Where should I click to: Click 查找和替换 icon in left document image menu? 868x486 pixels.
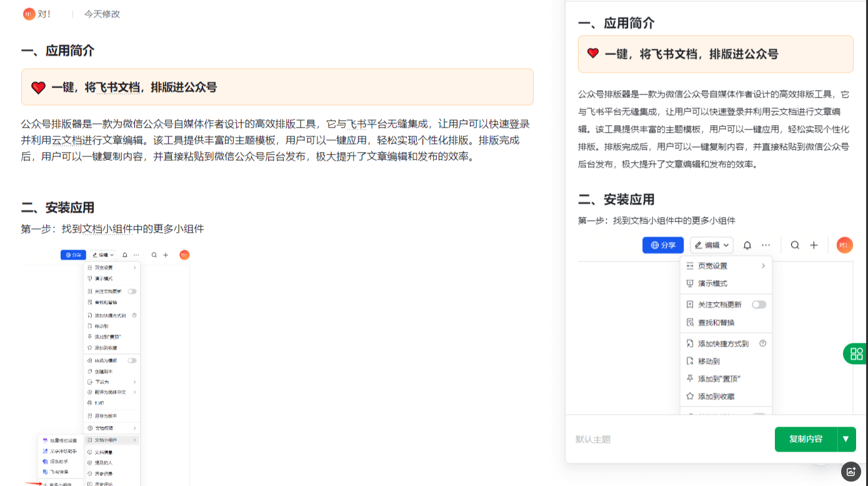tap(90, 302)
